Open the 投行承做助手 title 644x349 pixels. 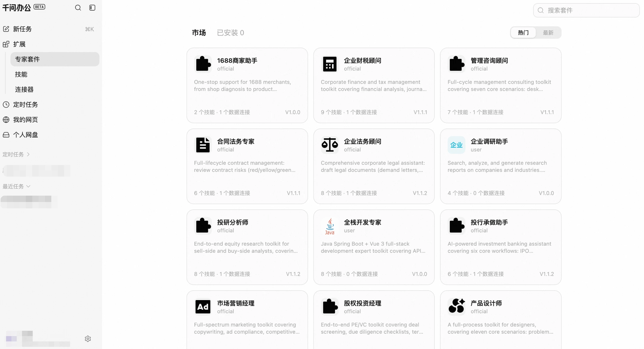click(x=489, y=222)
